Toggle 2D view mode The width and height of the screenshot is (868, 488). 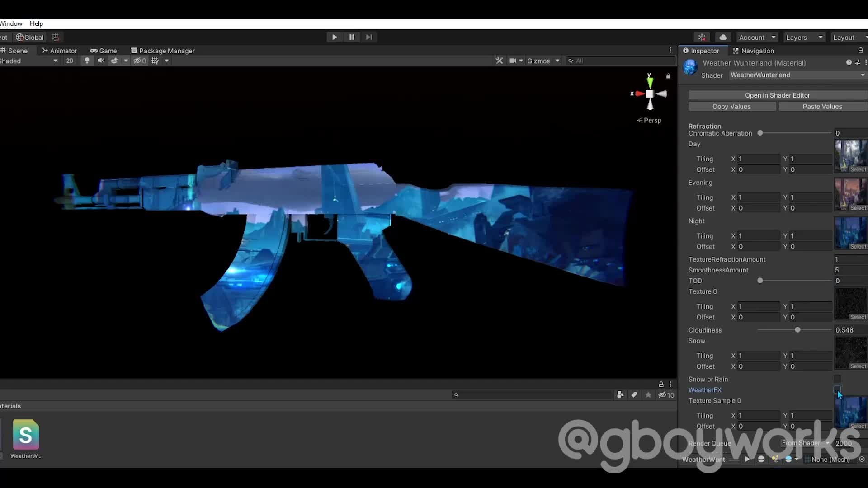pyautogui.click(x=70, y=61)
